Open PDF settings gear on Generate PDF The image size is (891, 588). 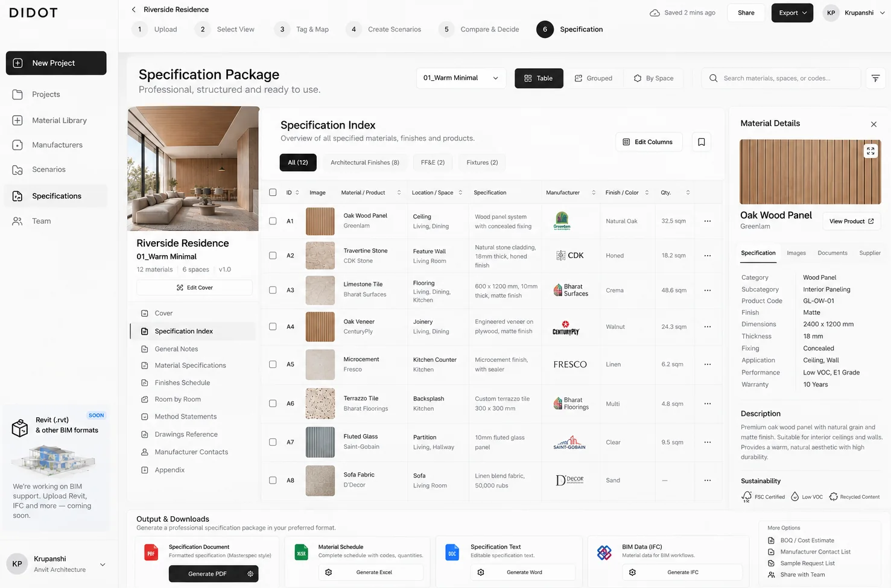pyautogui.click(x=250, y=574)
